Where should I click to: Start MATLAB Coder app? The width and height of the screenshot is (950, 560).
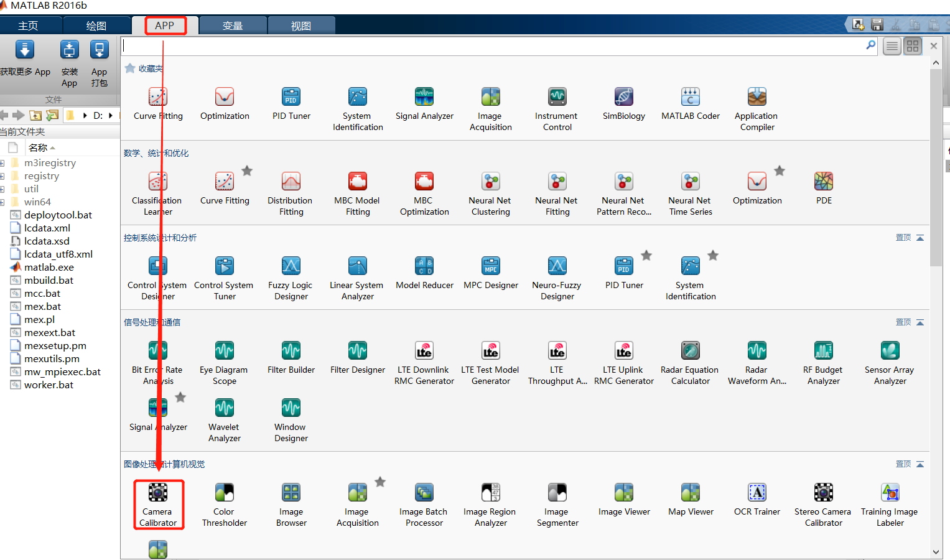click(x=691, y=104)
